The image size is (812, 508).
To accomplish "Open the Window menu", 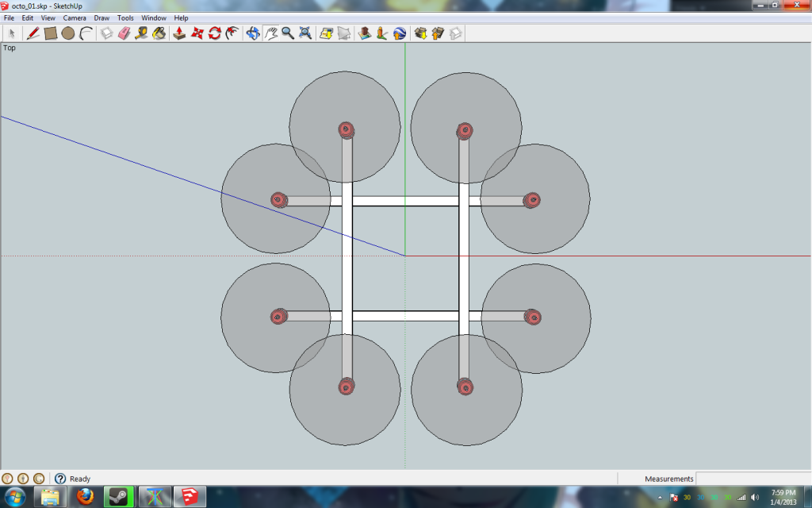I will tap(153, 17).
